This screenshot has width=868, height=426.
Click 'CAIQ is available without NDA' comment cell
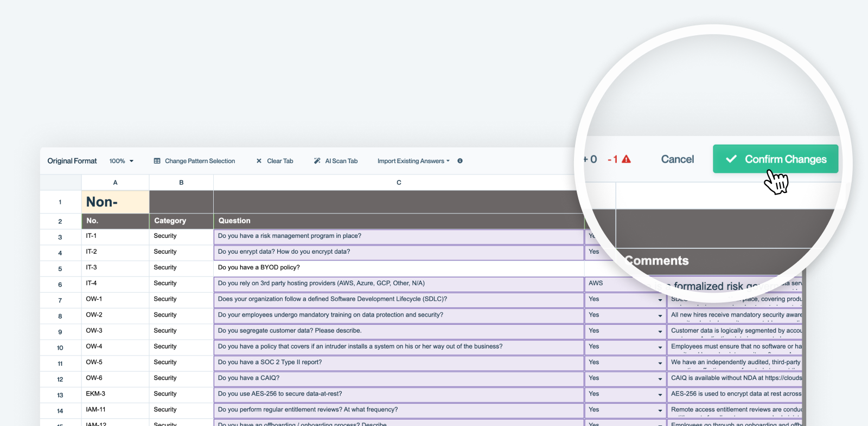tap(735, 378)
